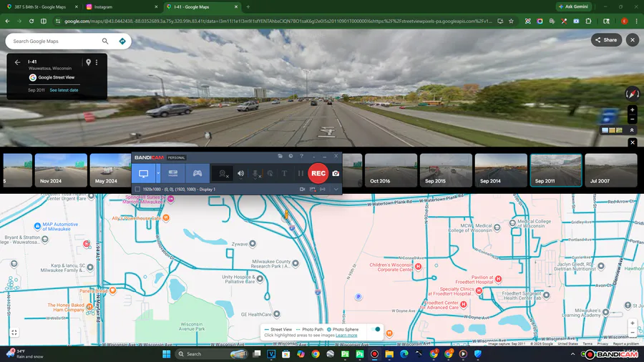Click Bandicam pause button

(x=301, y=174)
